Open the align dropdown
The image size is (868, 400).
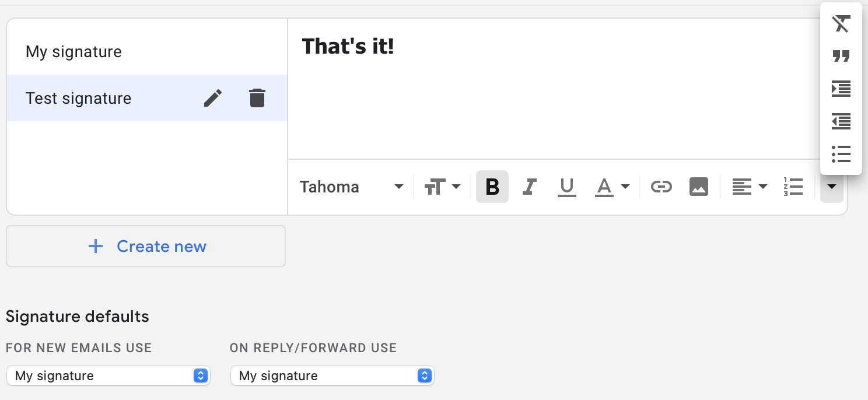pos(750,187)
